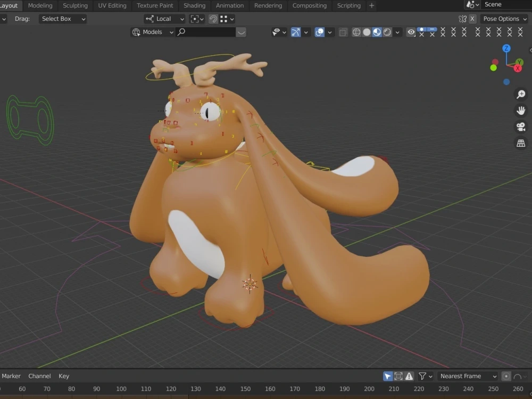The image size is (532, 399).
Task: Open the pivot point dropdown
Action: pos(197,19)
